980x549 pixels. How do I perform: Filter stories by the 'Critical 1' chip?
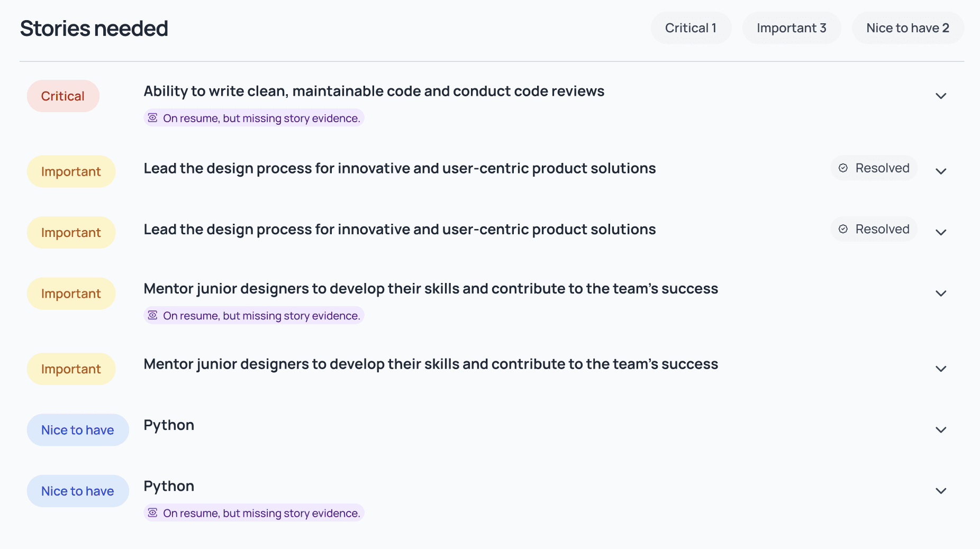(x=691, y=28)
